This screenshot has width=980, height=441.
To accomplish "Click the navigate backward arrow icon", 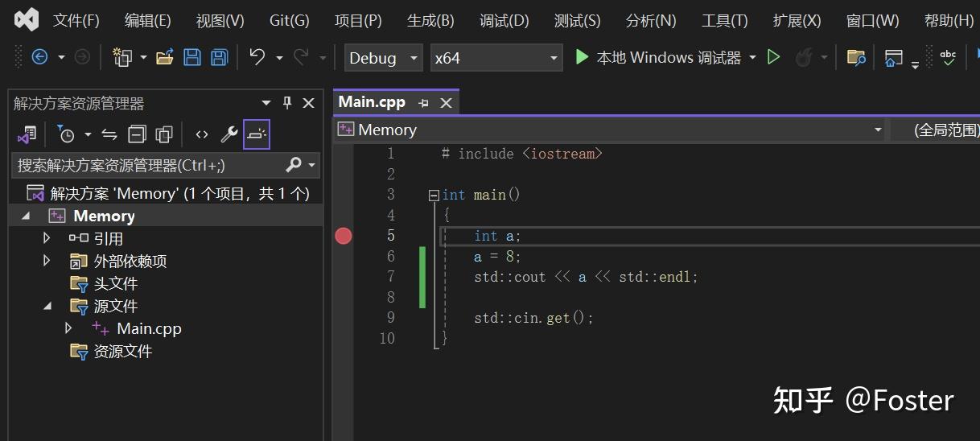I will (x=39, y=57).
